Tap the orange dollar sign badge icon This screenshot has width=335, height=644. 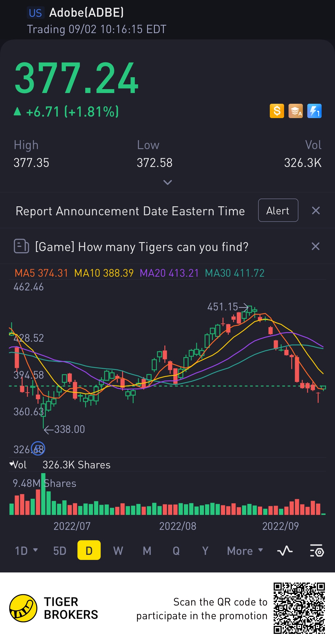tap(277, 111)
